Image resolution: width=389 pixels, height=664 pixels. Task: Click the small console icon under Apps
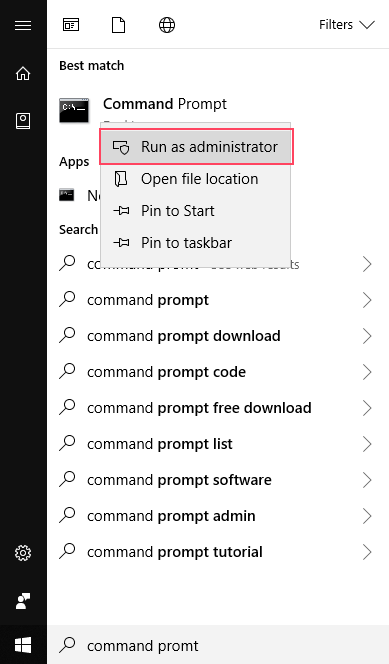(x=66, y=195)
